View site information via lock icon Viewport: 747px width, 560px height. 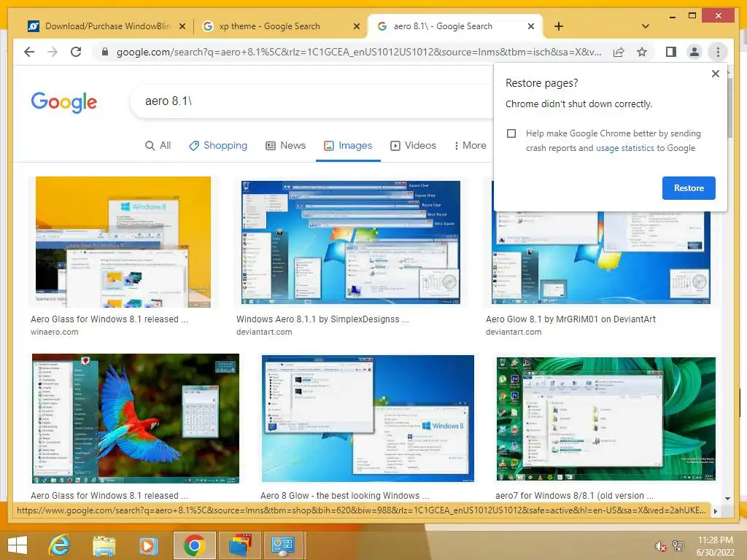[105, 52]
